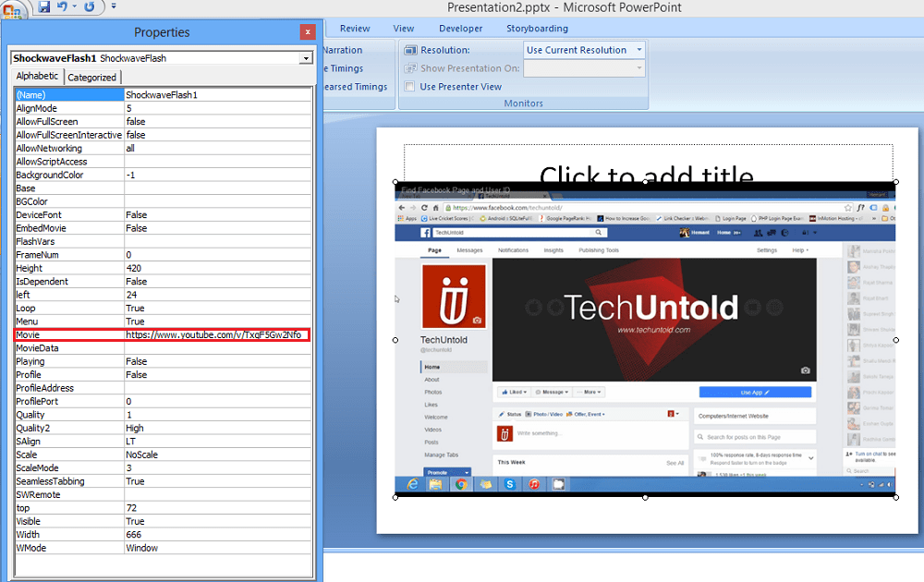
Task: Select the FlashVars property
Action: [x=69, y=241]
